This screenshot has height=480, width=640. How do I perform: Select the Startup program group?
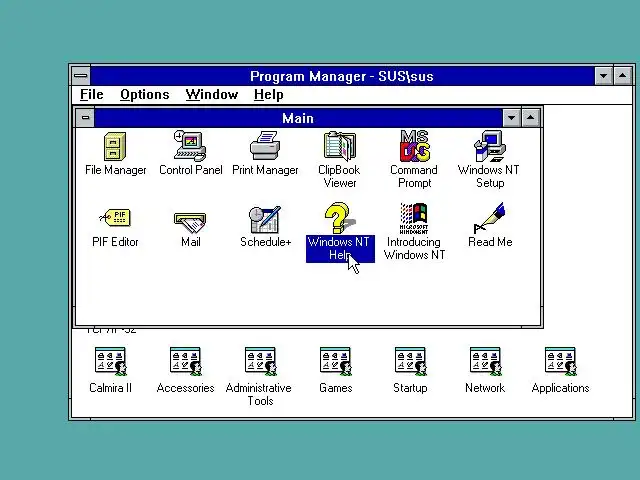(411, 362)
